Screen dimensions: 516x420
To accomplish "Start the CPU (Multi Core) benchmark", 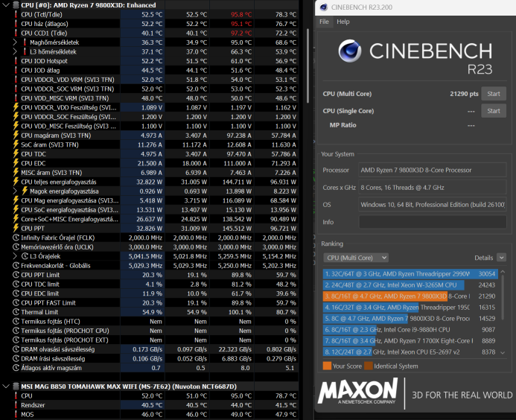I will 494,94.
